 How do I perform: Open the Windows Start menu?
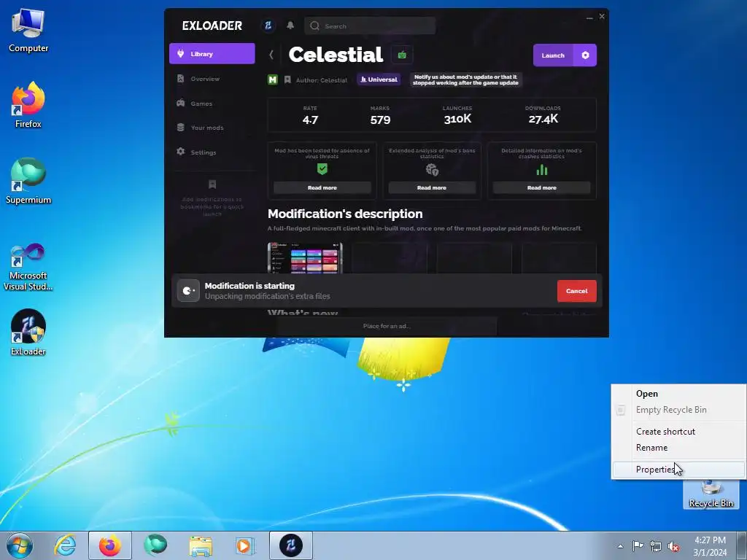[x=20, y=545]
